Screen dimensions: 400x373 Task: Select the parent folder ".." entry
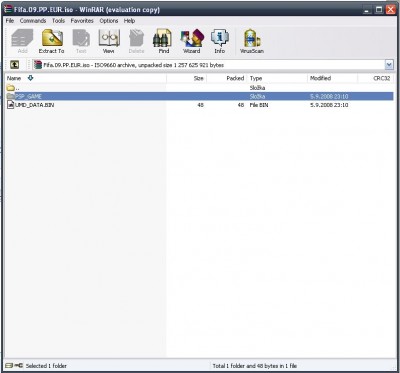click(13, 88)
